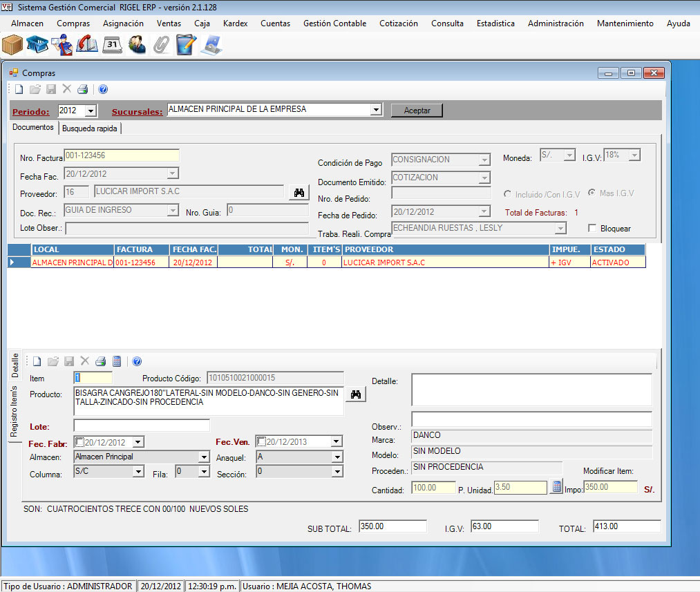Click the printer icon in Compras toolbar
Screen dimensions: 700x592
click(82, 89)
